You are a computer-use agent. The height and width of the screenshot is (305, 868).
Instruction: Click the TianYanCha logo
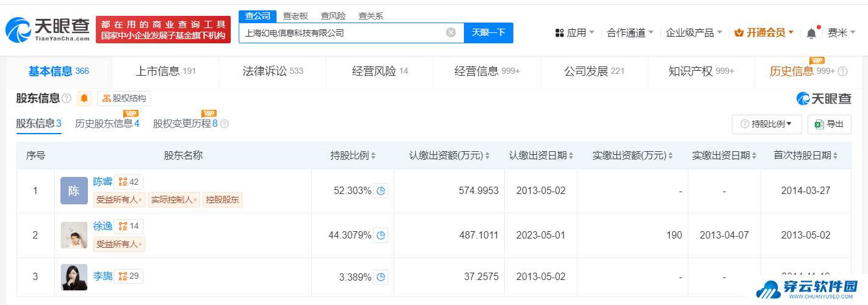[x=48, y=30]
